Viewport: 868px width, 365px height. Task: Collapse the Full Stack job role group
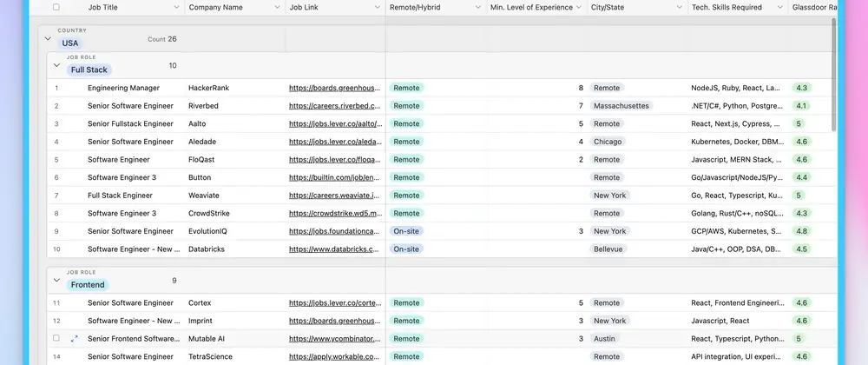[x=56, y=65]
